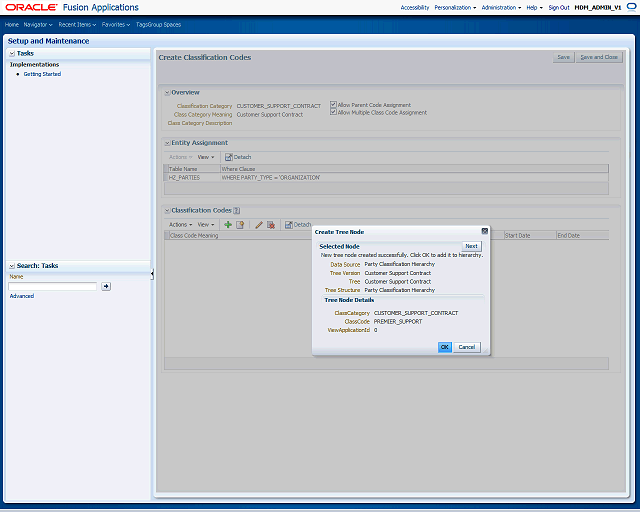Click Oracle Fusion Applications logo
640x512 pixels.
72,7
